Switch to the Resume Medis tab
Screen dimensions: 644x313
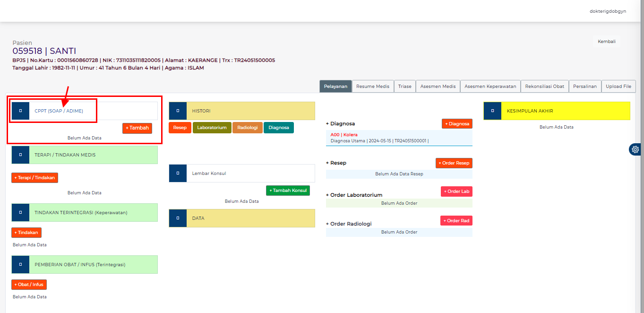tap(373, 86)
